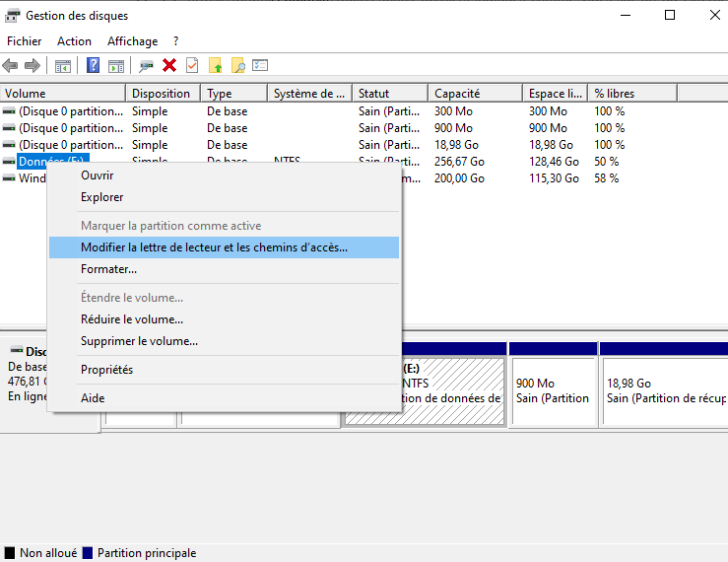Open the Affichage menu

pos(132,41)
